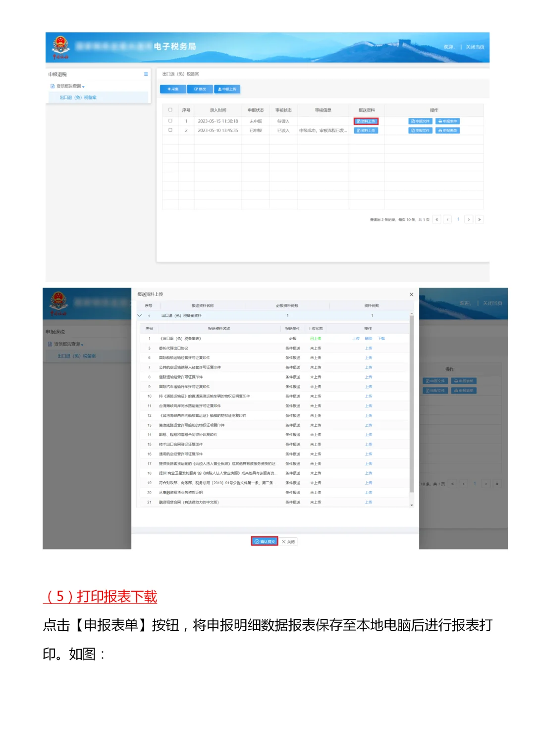The image size is (535, 756).
Task: Check the checkbox for the 未申报 record
Action: [x=170, y=120]
